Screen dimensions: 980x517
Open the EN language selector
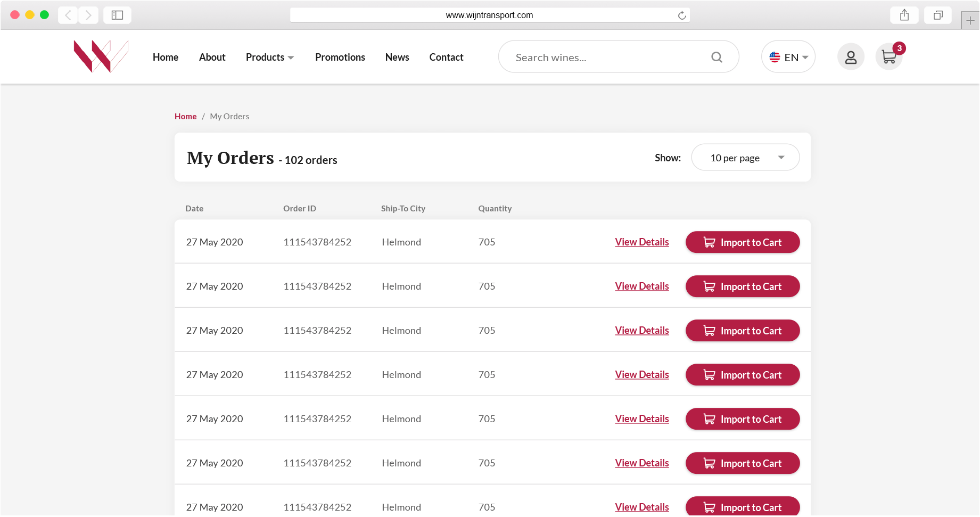(788, 57)
